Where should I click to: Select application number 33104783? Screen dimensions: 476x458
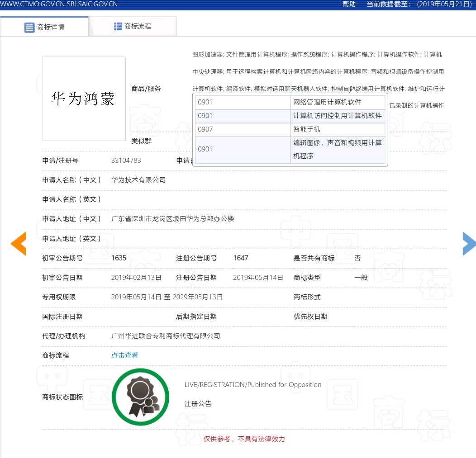[x=126, y=161]
